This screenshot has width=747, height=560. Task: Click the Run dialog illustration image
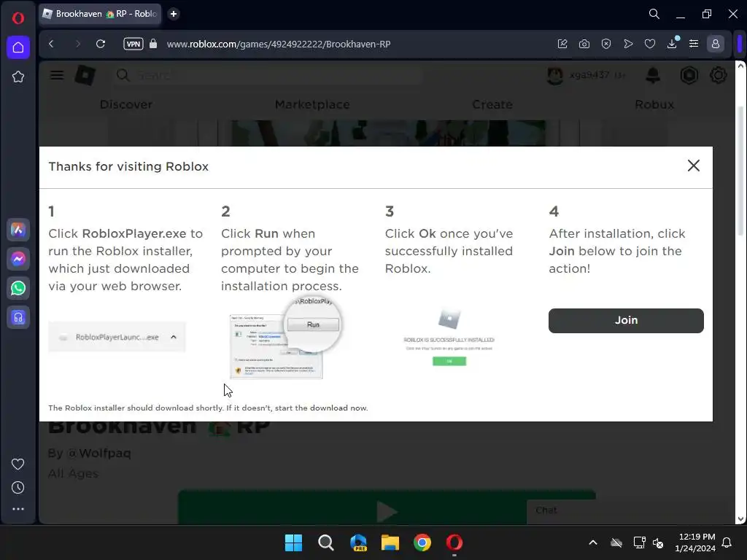tap(286, 337)
